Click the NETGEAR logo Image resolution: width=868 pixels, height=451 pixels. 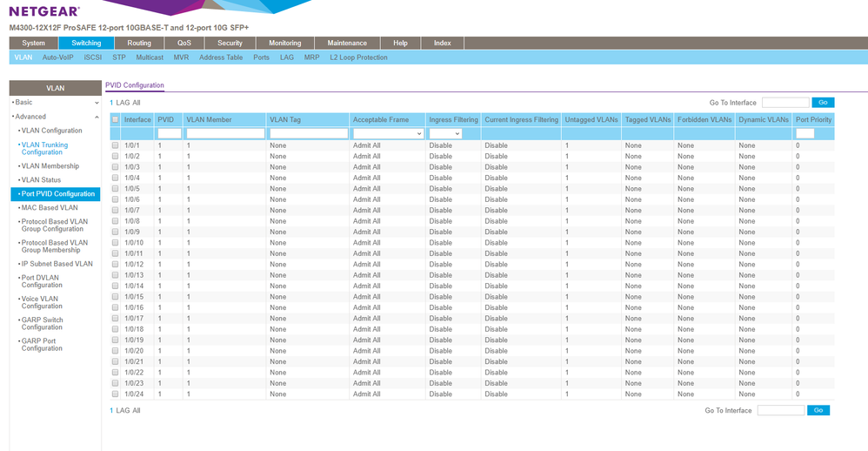pos(44,11)
